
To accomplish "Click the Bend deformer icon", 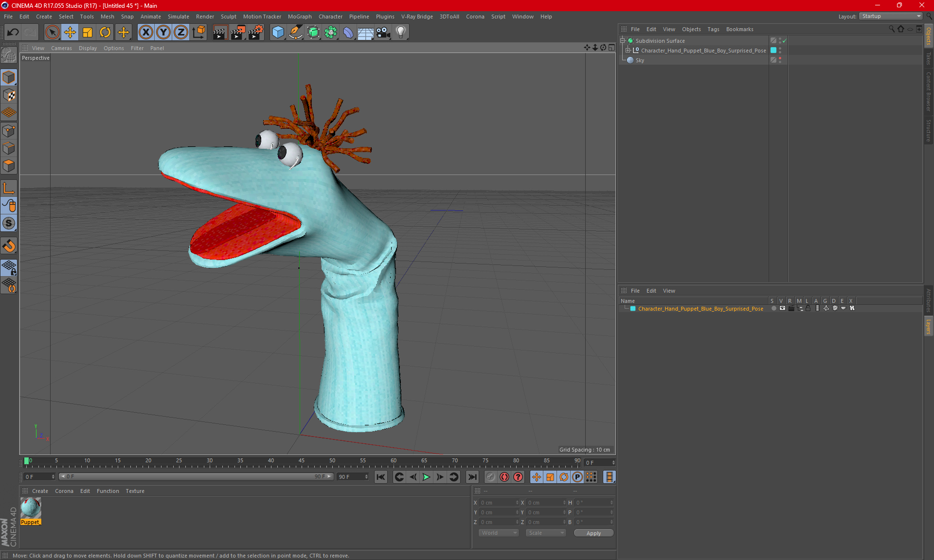I will pos(348,33).
